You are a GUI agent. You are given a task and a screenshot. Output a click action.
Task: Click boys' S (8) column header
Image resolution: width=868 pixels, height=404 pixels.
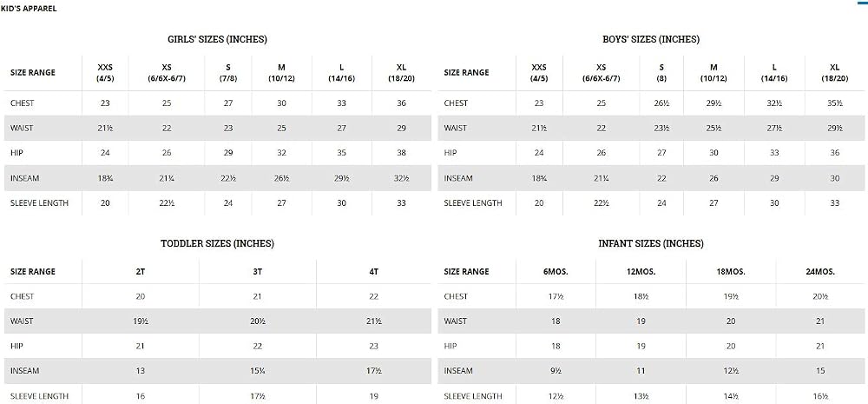pos(661,73)
